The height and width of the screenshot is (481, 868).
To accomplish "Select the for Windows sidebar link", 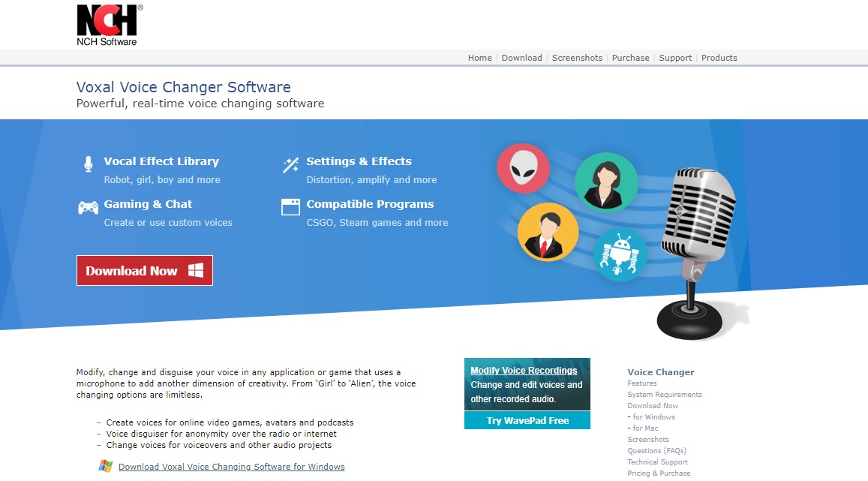I will pos(653,416).
